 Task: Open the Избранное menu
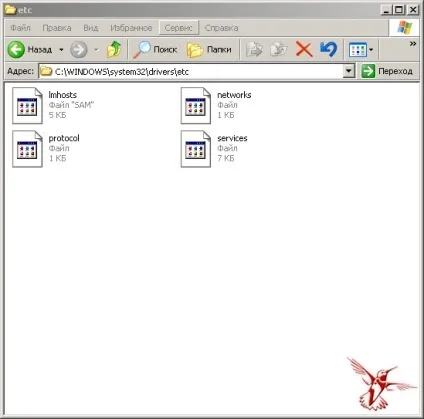tap(131, 28)
